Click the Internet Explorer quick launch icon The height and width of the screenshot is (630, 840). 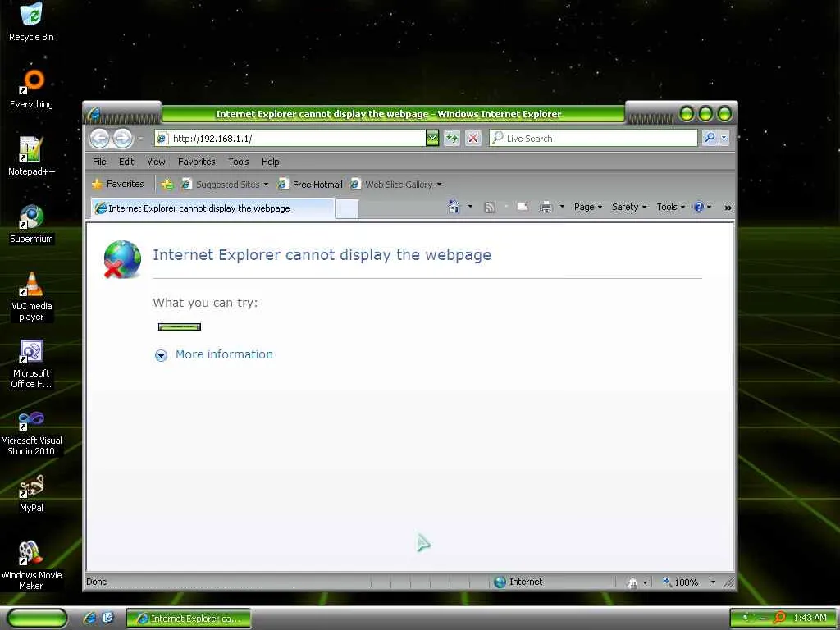[x=90, y=618]
